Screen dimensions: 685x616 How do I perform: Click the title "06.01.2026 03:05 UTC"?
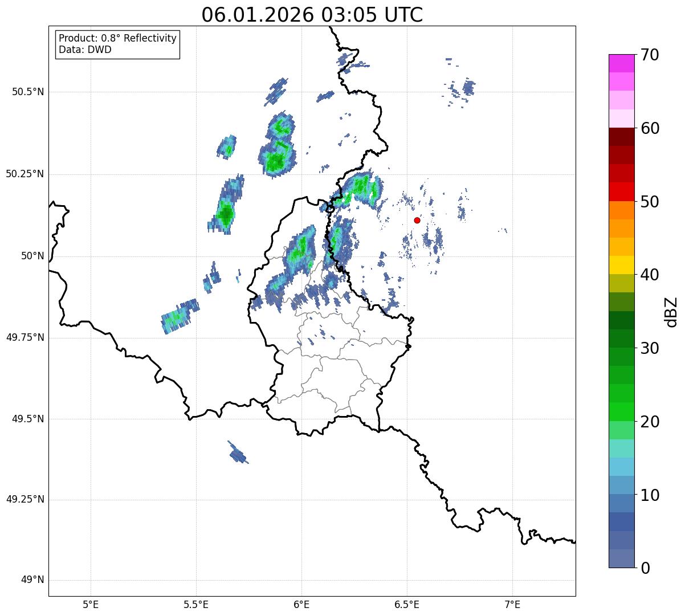(x=312, y=14)
